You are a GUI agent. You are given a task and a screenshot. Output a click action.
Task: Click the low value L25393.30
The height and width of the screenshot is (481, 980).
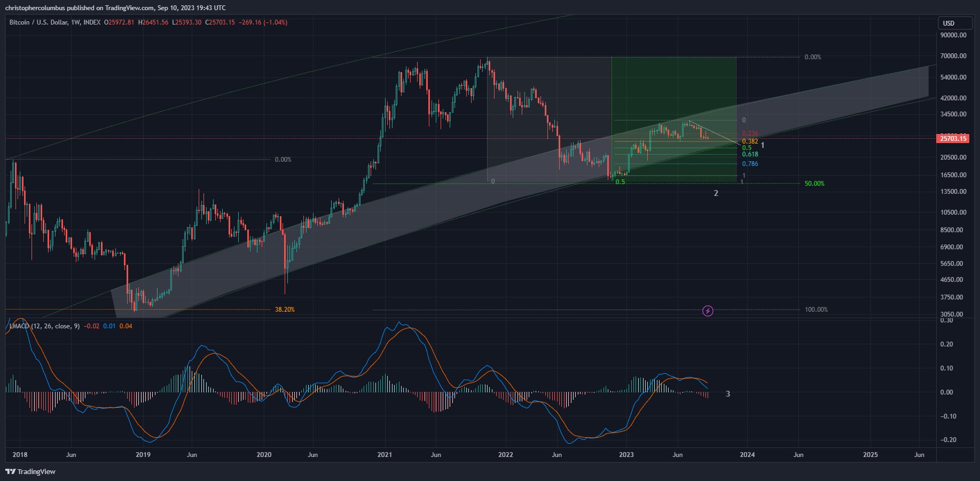coord(186,22)
